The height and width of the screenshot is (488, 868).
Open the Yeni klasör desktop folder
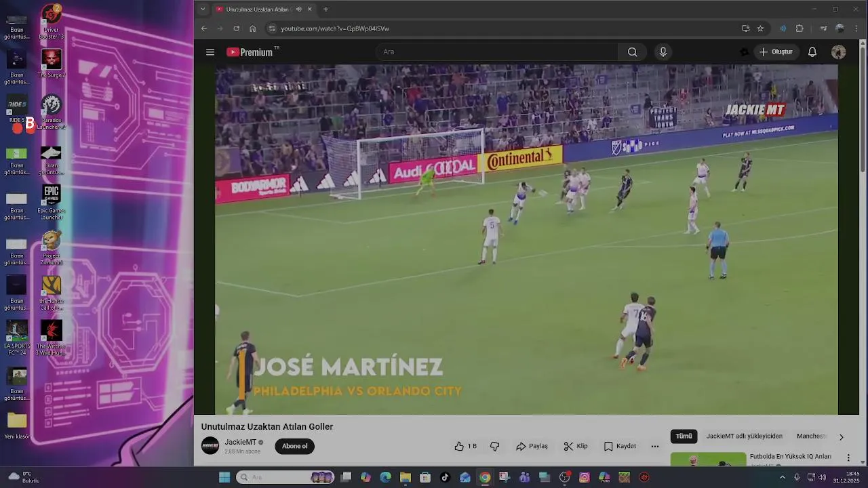tap(17, 426)
